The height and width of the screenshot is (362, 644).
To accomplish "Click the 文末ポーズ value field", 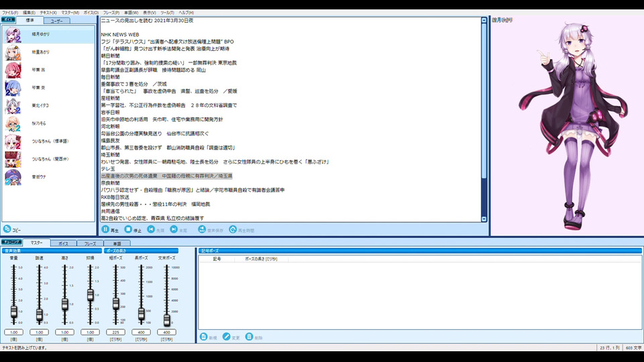I will 167,332.
